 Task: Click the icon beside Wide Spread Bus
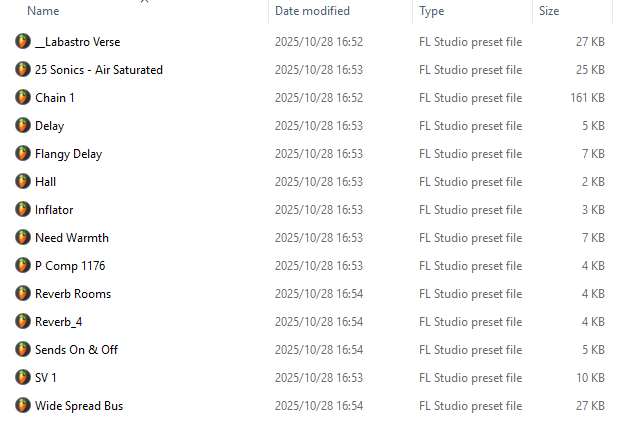pos(23,405)
